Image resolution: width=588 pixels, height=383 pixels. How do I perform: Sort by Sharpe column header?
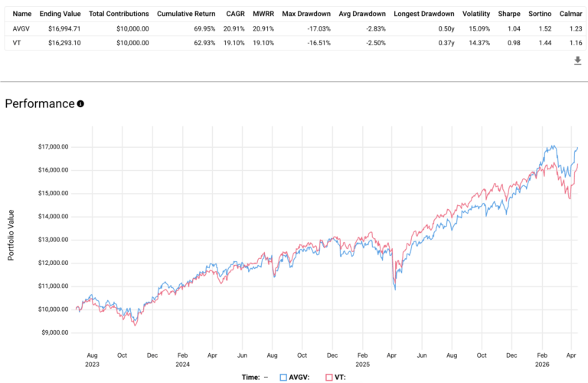[x=509, y=14]
